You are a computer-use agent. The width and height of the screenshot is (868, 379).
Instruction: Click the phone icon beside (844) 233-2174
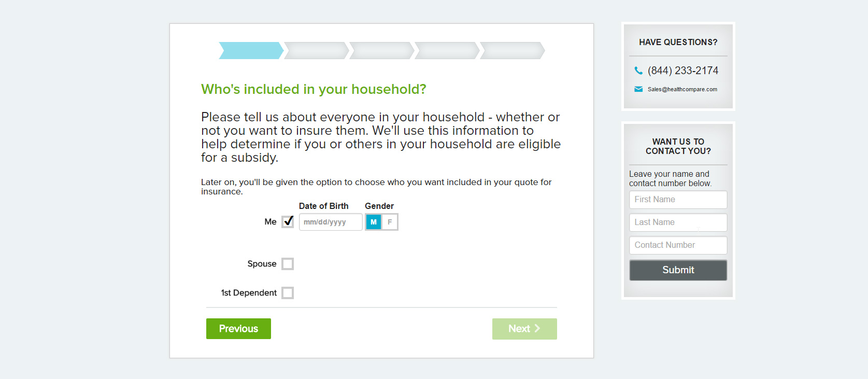[x=638, y=71]
